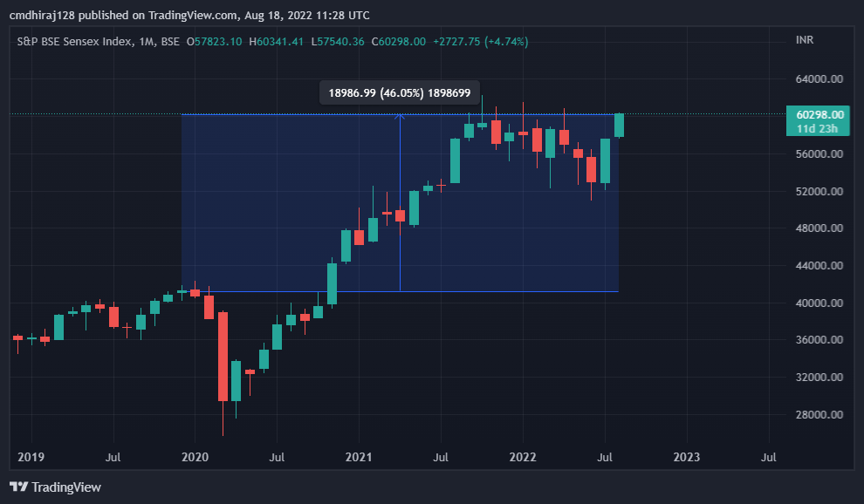864x504 pixels.
Task: Click the TradingView logo at bottom left
Action: pos(55,487)
